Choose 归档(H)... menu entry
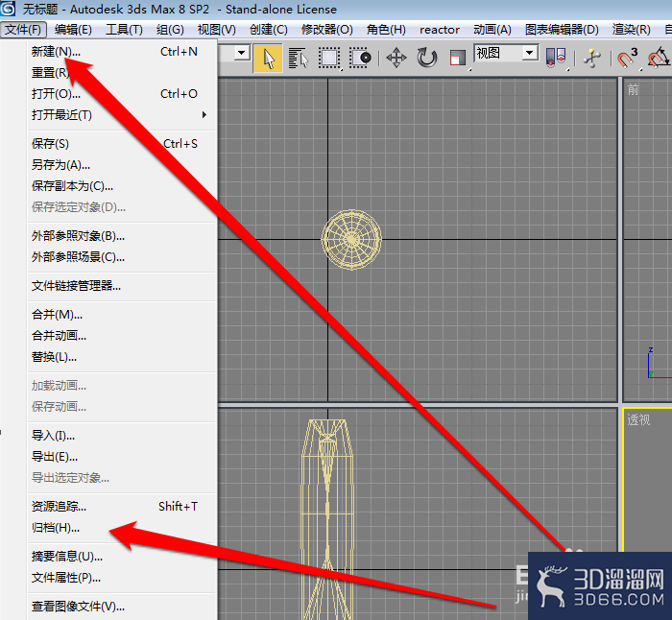Viewport: 672px width, 620px height. [122, 528]
